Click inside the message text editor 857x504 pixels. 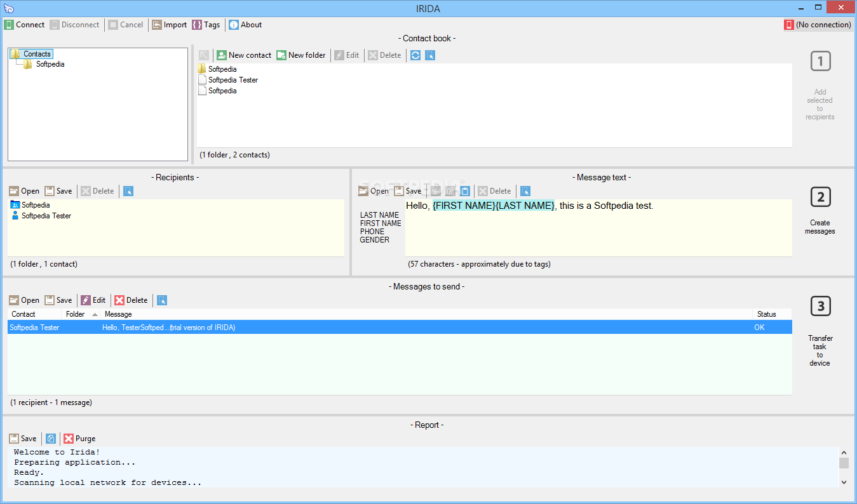click(598, 228)
